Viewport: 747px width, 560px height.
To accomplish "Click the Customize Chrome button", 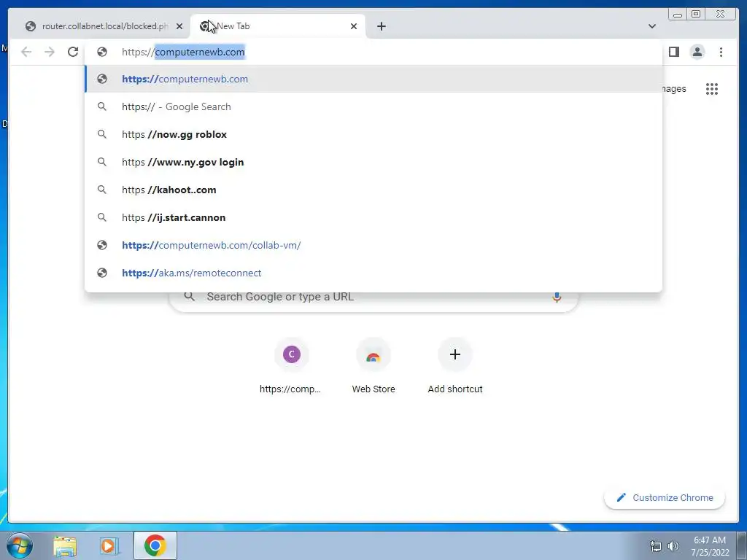I will pyautogui.click(x=665, y=497).
